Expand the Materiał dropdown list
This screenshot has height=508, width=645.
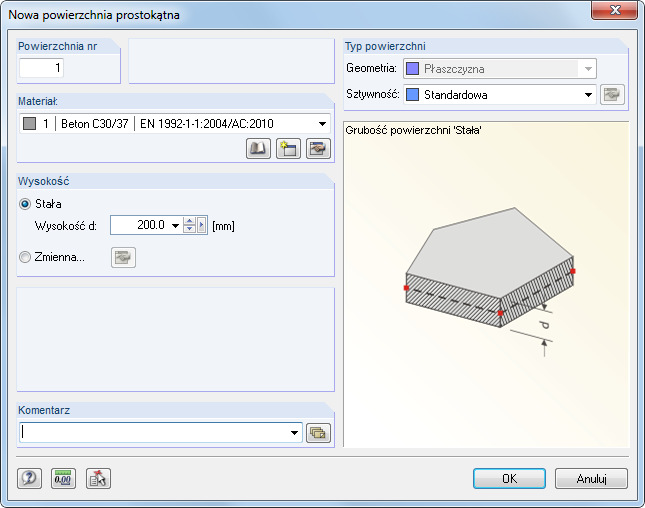click(322, 124)
